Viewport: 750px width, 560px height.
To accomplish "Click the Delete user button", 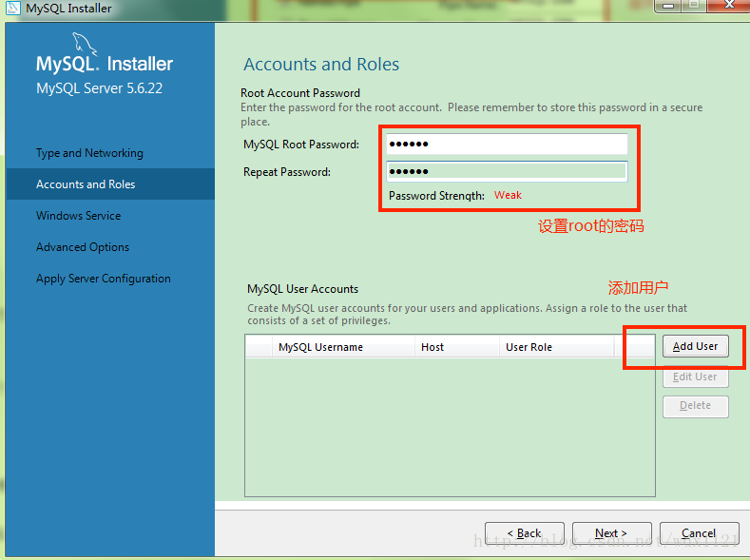I will 696,406.
